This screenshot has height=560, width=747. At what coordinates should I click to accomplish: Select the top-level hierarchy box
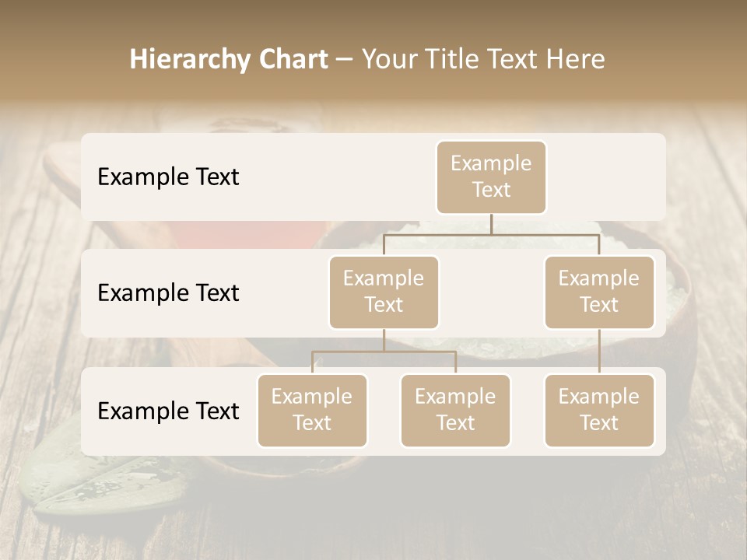point(491,177)
